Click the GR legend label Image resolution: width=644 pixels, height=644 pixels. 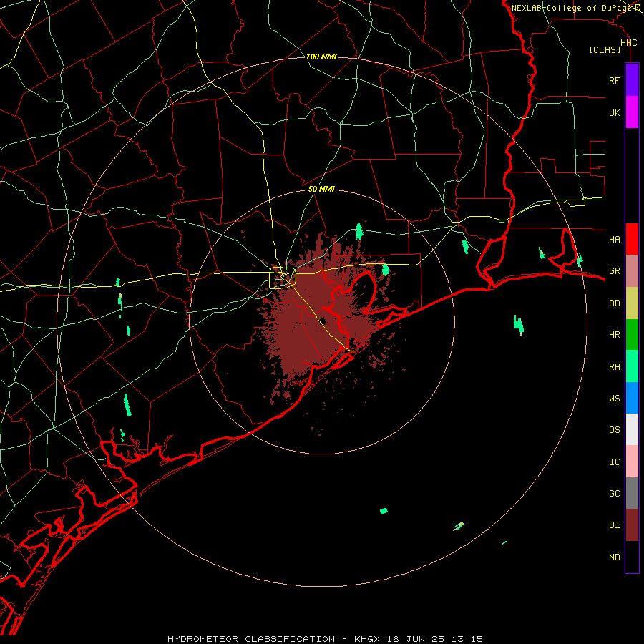click(614, 271)
